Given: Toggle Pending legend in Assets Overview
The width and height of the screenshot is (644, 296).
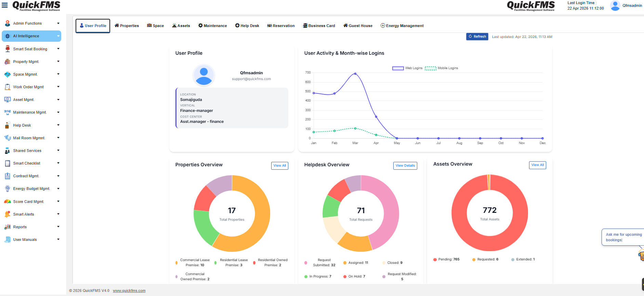Looking at the screenshot, I should pos(446,259).
